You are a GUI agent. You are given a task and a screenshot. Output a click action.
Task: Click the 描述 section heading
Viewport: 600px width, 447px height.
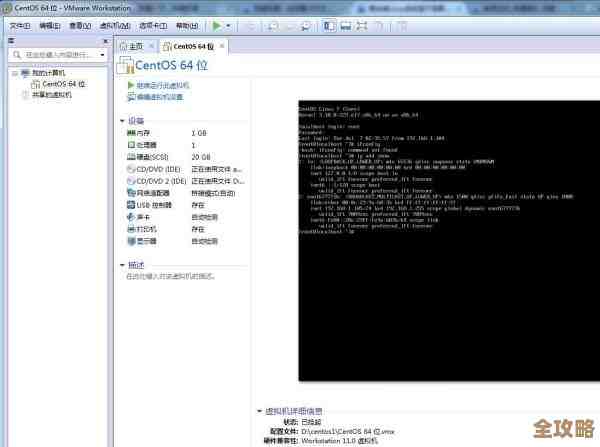pos(136,265)
